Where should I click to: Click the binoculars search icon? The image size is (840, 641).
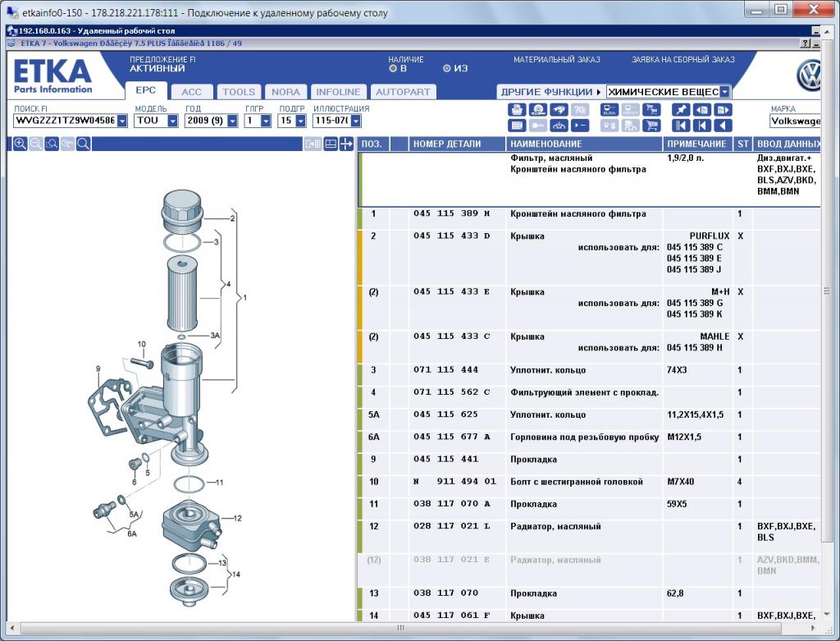pos(559,110)
